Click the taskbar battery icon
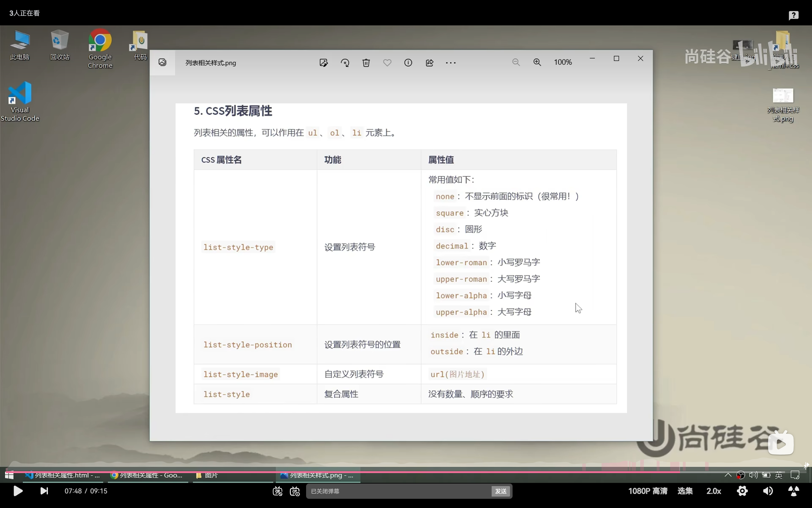812x508 pixels. pos(766,475)
